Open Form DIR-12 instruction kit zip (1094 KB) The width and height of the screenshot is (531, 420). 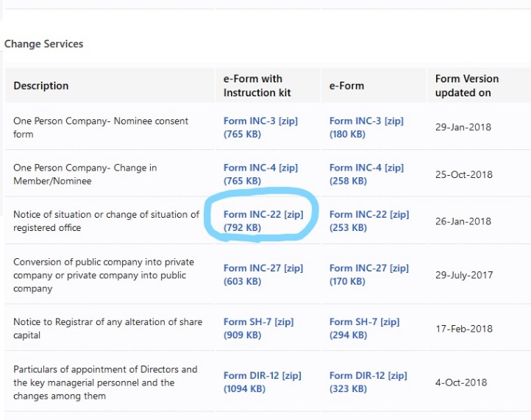(x=262, y=382)
